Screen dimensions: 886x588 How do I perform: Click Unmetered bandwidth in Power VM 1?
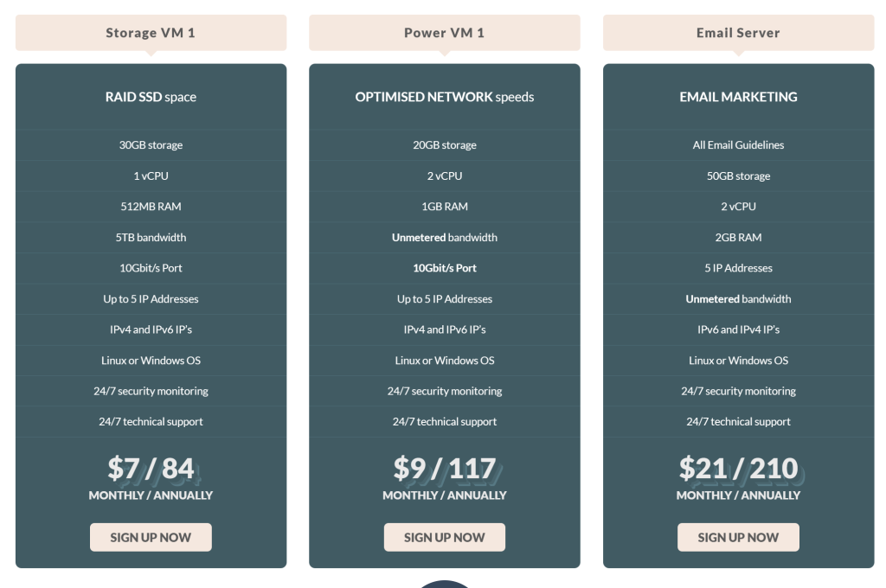pyautogui.click(x=445, y=237)
